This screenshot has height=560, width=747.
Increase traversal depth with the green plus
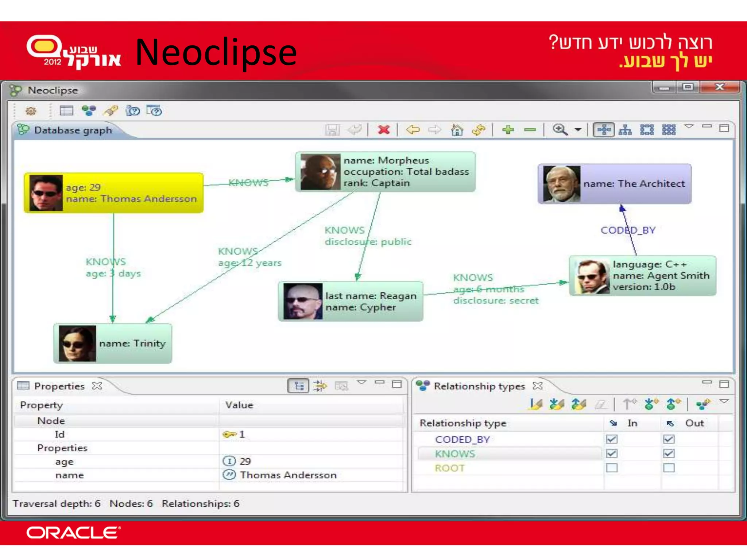click(x=508, y=129)
